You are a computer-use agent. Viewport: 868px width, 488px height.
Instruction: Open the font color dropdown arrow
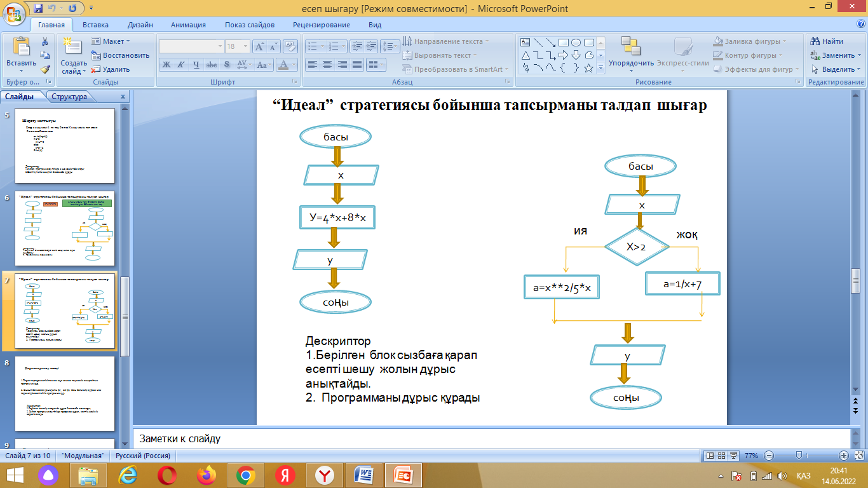pos(294,64)
